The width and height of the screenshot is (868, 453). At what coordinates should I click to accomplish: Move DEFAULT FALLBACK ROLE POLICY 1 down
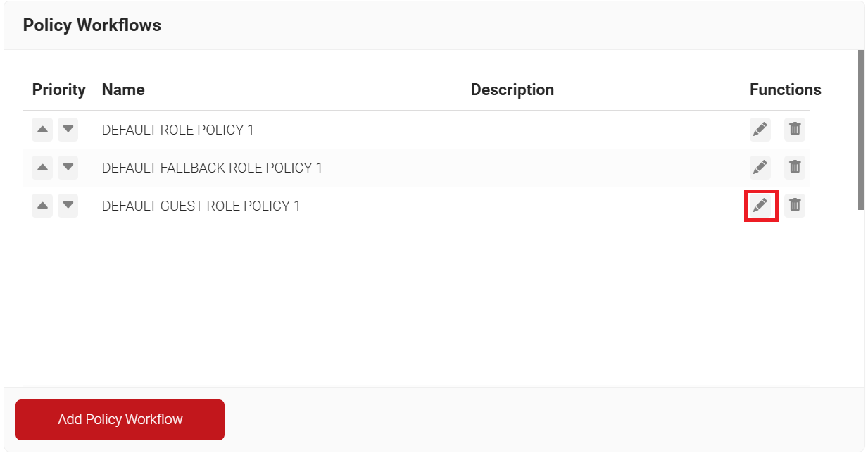pos(68,168)
